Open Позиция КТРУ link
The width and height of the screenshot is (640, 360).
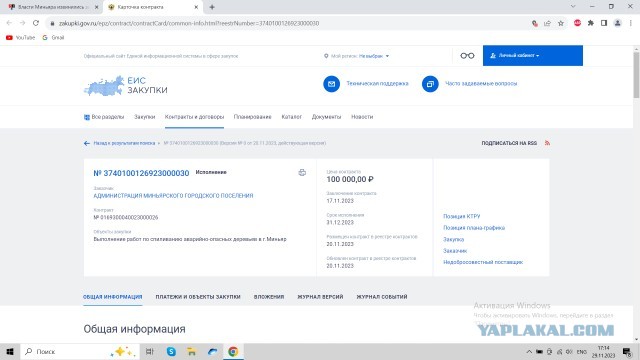(462, 216)
